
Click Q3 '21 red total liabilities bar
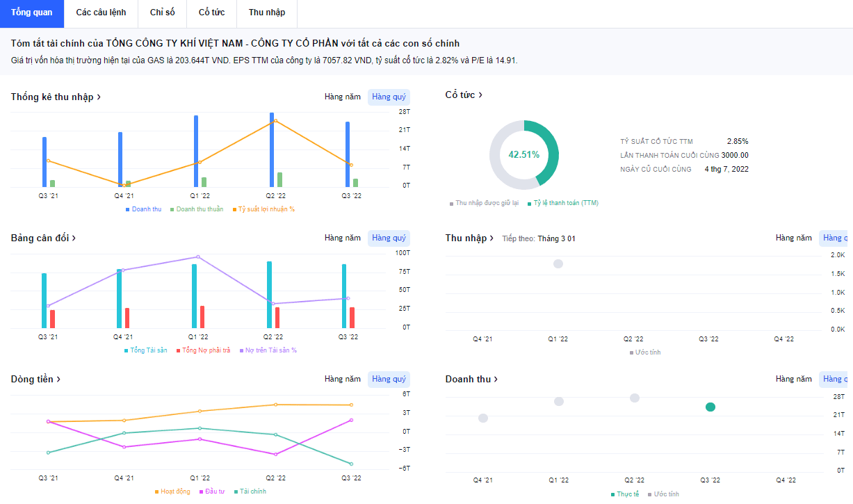(52, 319)
